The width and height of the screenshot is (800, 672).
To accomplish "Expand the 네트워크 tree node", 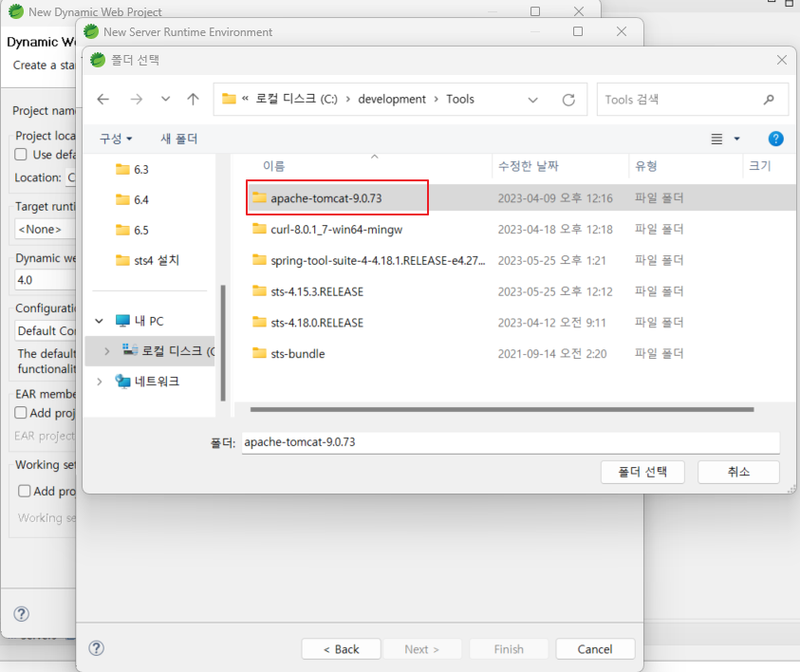I will [99, 382].
